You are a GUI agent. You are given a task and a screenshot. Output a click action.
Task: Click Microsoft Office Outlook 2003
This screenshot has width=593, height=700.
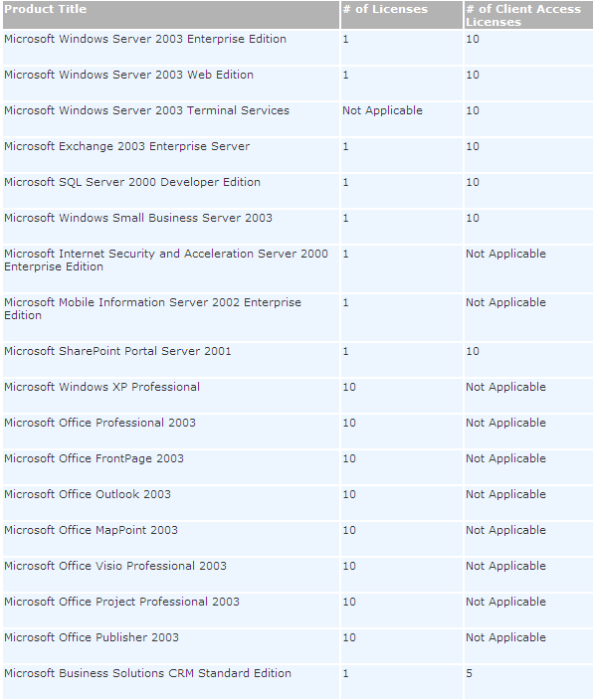[88, 494]
